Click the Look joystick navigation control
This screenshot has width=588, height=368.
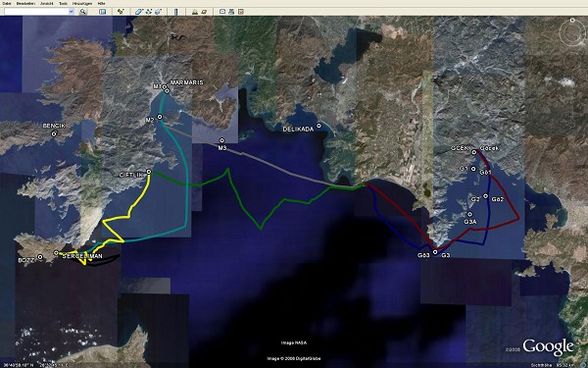[x=572, y=33]
